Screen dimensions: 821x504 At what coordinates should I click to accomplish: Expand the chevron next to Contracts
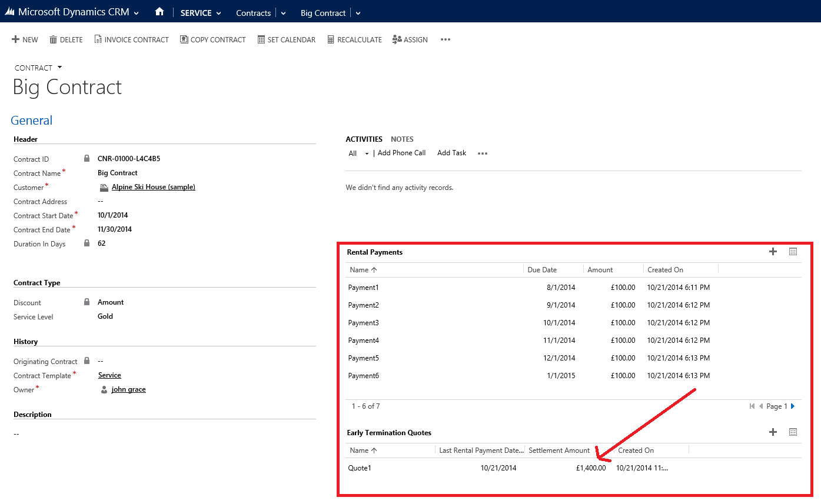(283, 13)
